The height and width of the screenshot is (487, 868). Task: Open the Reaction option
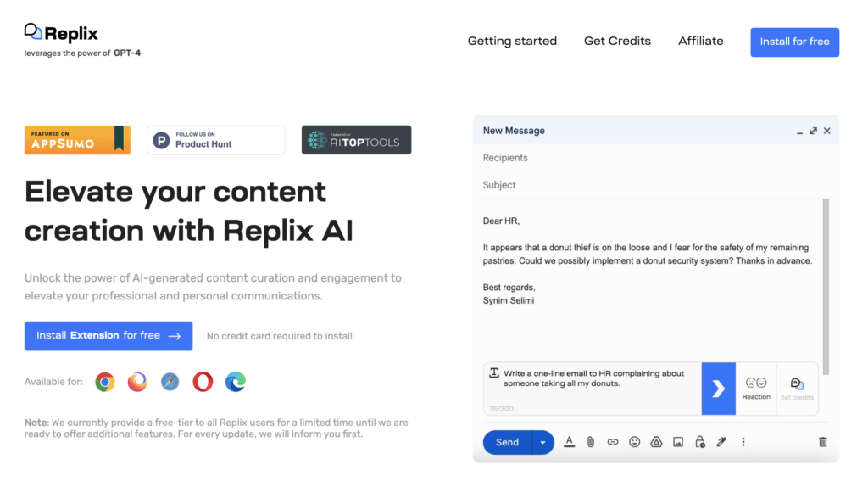point(756,389)
